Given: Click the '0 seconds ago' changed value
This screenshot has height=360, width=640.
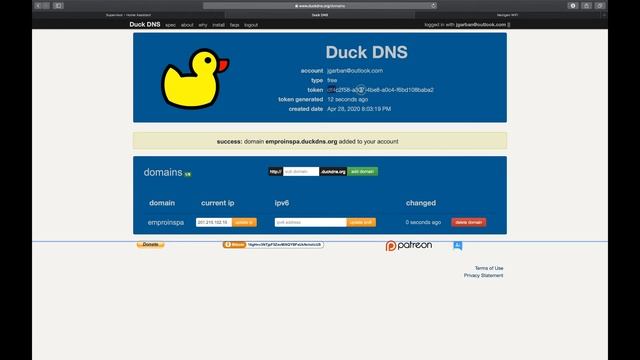Looking at the screenshot, I should click(423, 222).
